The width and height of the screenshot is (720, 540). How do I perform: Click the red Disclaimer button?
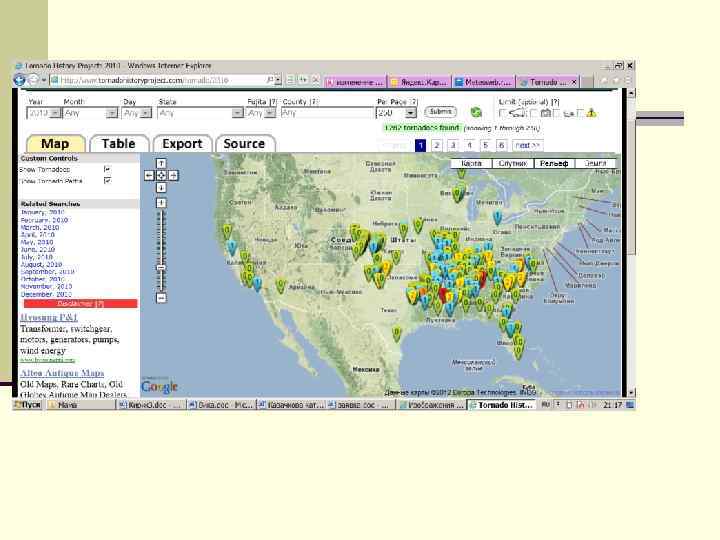coord(80,304)
